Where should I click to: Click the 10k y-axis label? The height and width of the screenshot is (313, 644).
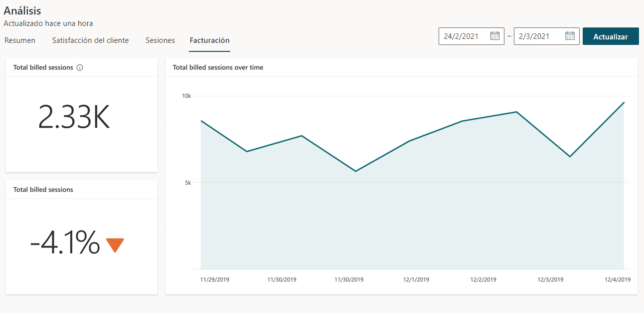click(x=186, y=95)
